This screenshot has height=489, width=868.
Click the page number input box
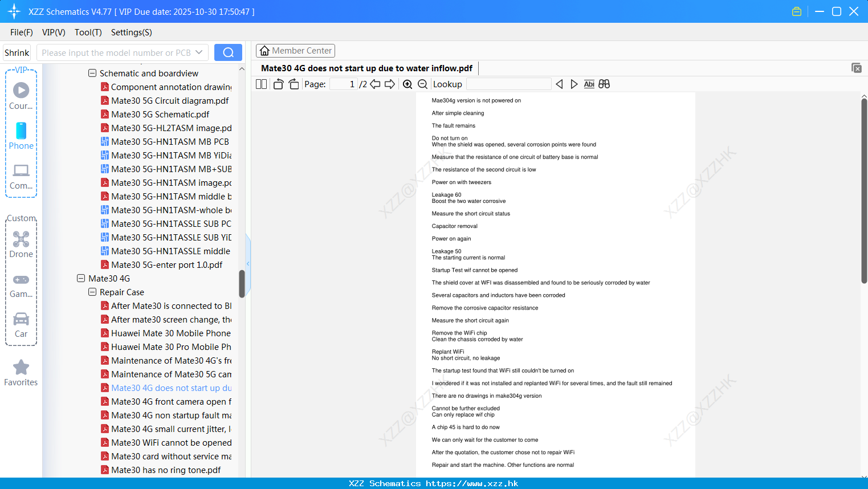(343, 84)
